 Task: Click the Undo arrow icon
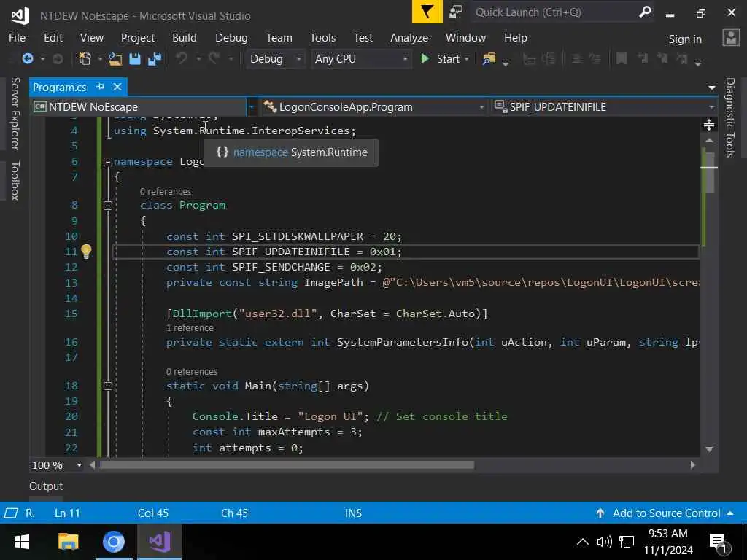click(182, 58)
